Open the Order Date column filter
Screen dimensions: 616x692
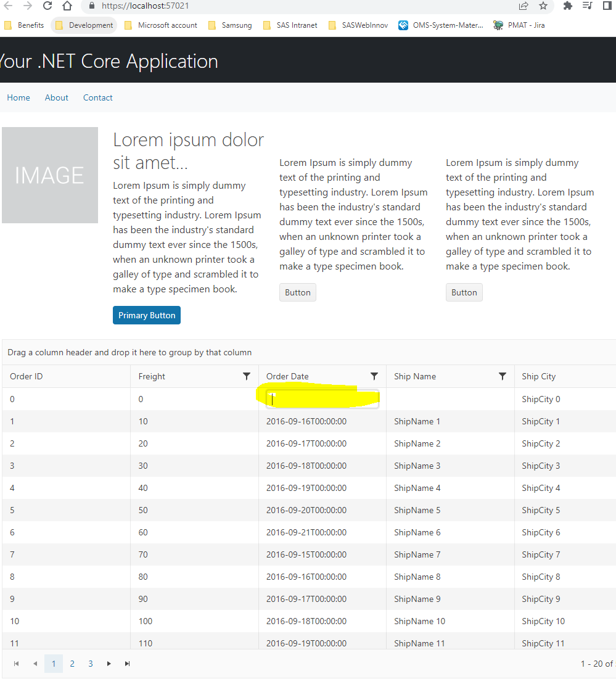coord(374,376)
